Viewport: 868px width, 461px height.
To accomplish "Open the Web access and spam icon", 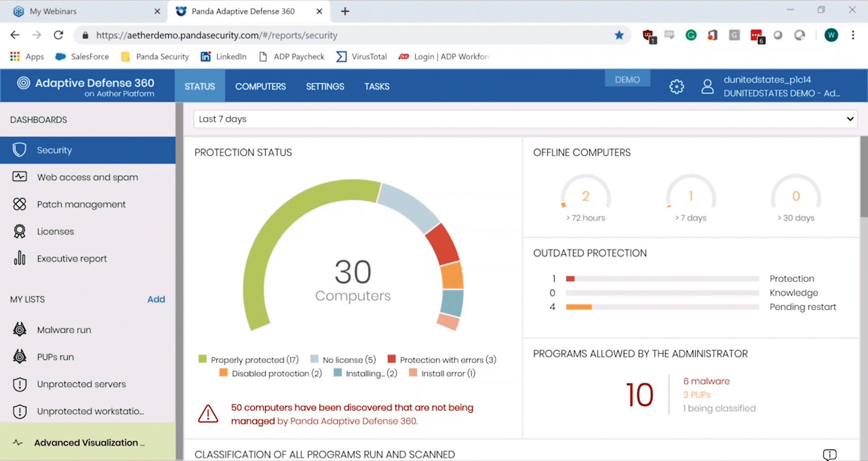I will [19, 177].
